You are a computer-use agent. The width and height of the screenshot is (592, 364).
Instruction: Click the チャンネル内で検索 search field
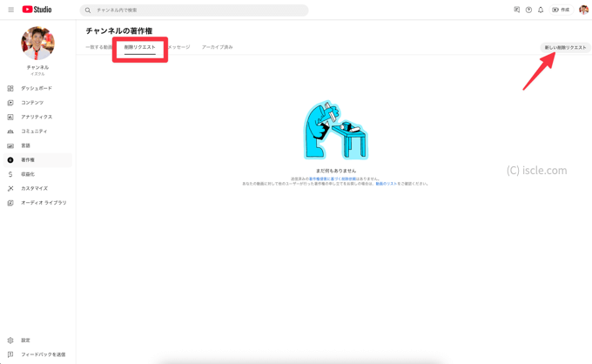[196, 10]
